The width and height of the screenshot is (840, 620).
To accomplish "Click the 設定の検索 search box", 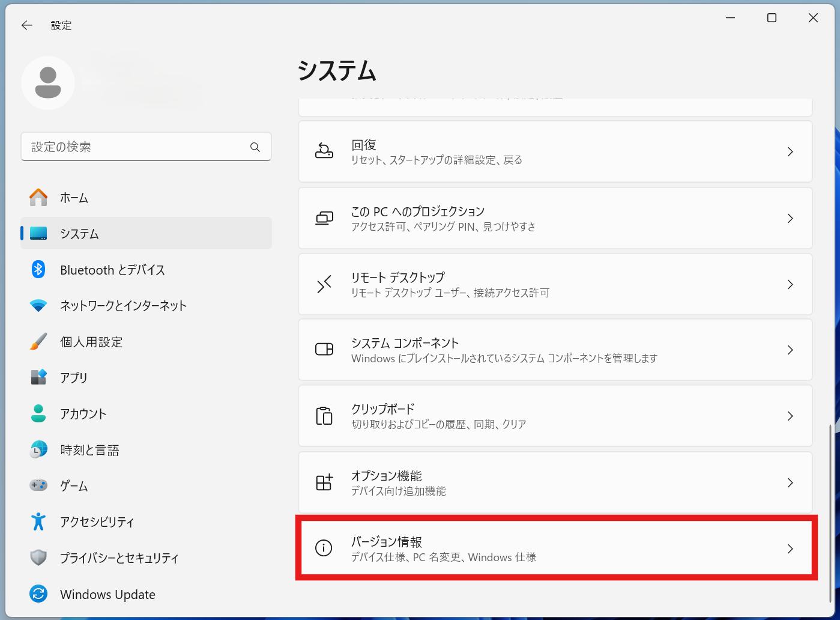I will pyautogui.click(x=146, y=147).
